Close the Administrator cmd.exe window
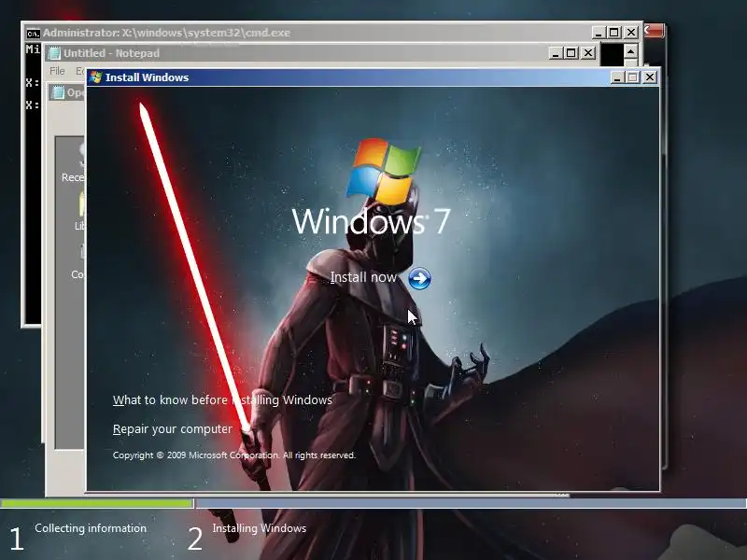The image size is (747, 560). pos(631,33)
